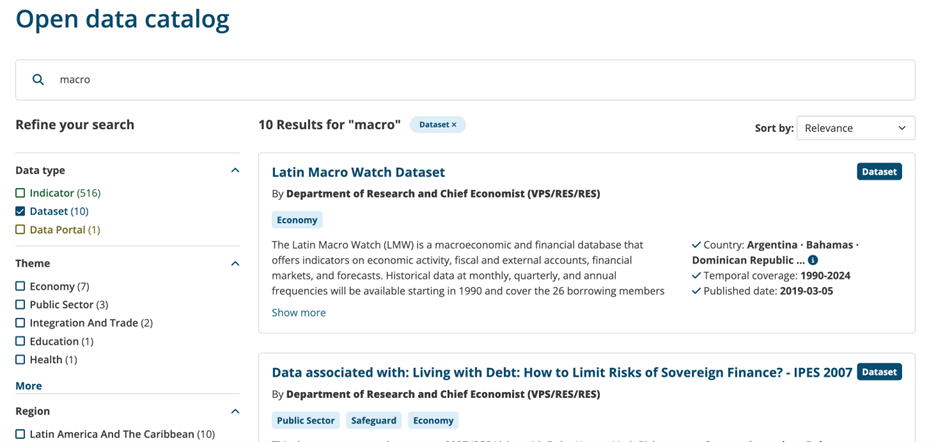Tick the Economy theme checkbox
Viewport: 936px width, 442px height.
pos(20,287)
